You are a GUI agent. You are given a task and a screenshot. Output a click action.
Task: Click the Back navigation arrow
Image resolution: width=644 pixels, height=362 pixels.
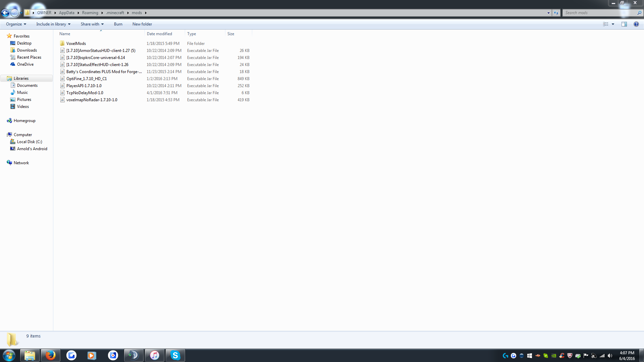point(5,13)
